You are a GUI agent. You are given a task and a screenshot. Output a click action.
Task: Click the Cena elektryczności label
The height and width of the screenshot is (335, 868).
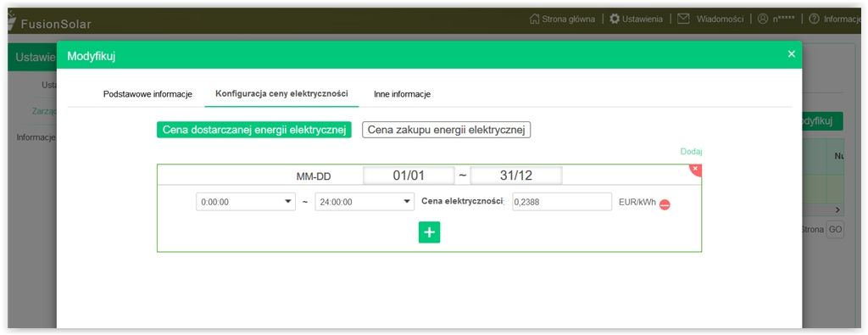(x=463, y=202)
